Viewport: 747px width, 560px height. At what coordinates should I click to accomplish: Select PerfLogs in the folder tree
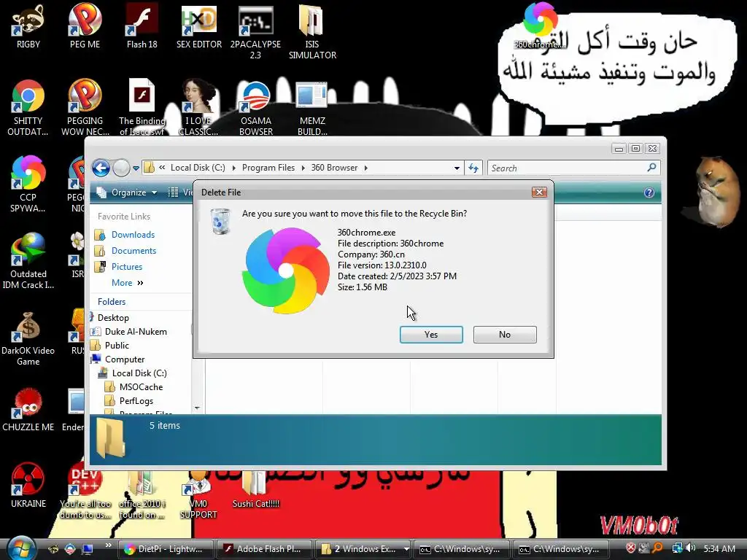click(x=136, y=400)
